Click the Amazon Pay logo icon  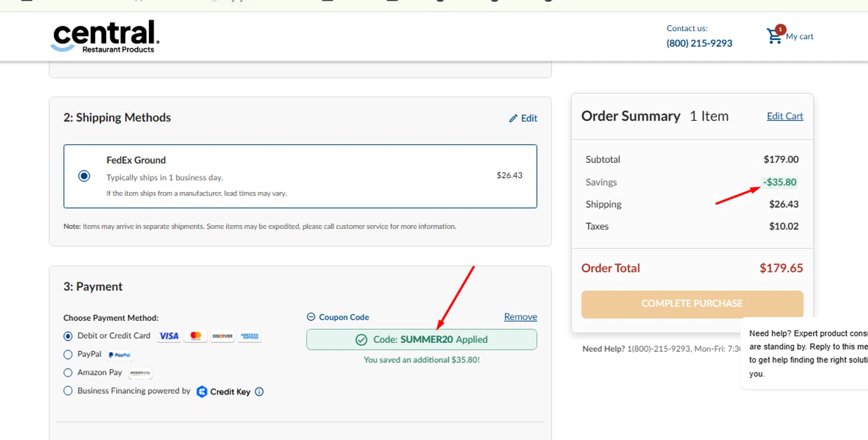pos(140,373)
